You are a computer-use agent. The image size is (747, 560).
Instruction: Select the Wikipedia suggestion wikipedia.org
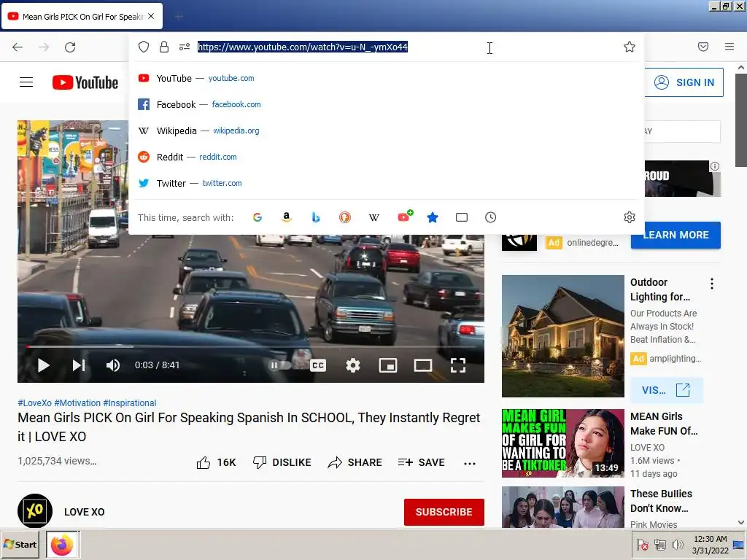point(386,131)
